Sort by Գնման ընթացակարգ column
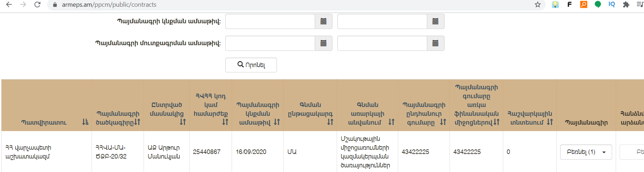Image resolution: width=644 pixels, height=172 pixels. [x=330, y=122]
